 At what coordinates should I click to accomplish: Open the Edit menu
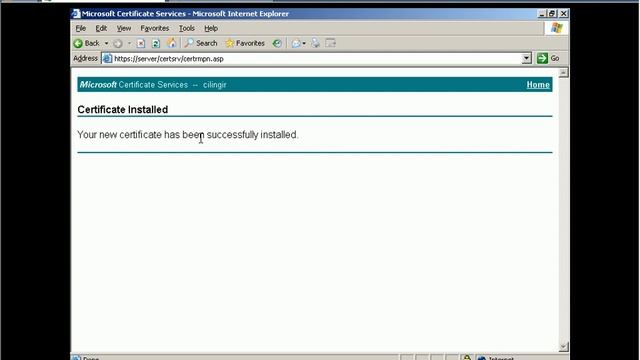[x=101, y=28]
